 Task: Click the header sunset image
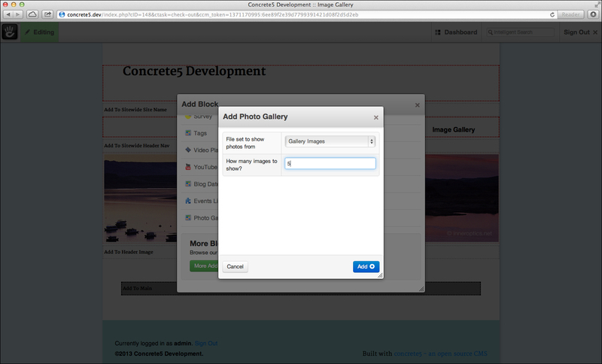(x=140, y=198)
